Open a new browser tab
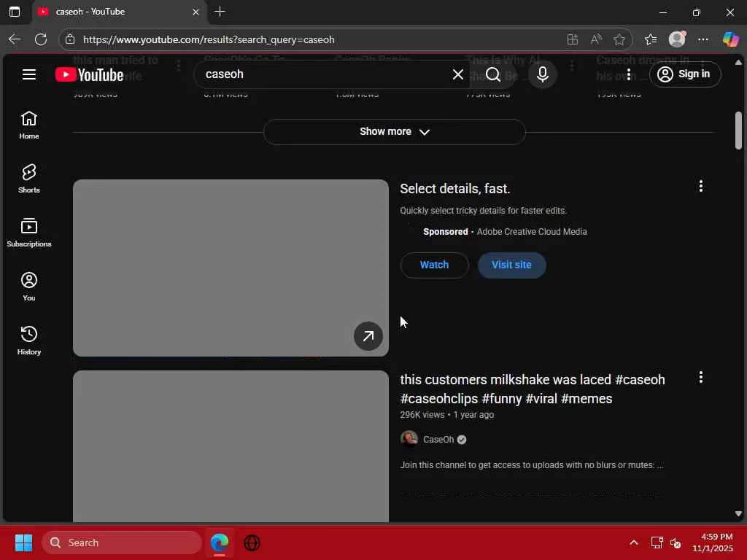The width and height of the screenshot is (747, 560). click(x=220, y=12)
